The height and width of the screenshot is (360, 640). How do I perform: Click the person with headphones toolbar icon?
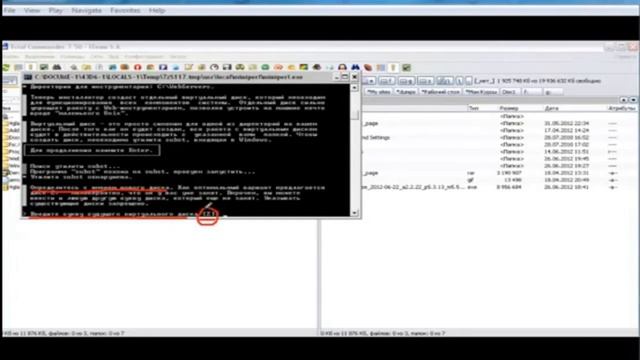click(x=342, y=67)
